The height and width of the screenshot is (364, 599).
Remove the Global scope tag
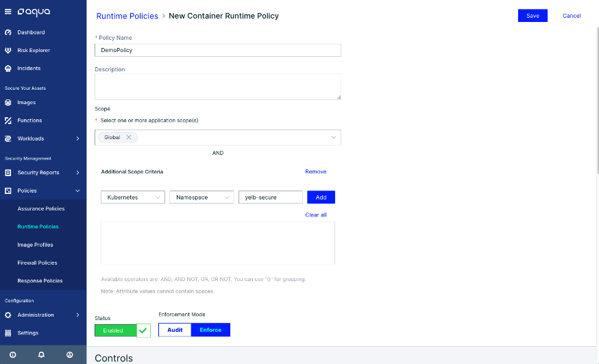[129, 137]
